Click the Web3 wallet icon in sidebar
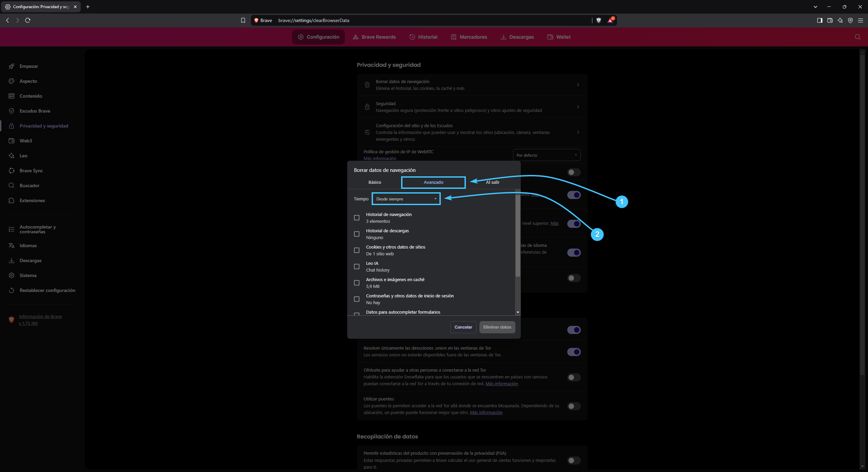Image resolution: width=868 pixels, height=472 pixels. 12,141
